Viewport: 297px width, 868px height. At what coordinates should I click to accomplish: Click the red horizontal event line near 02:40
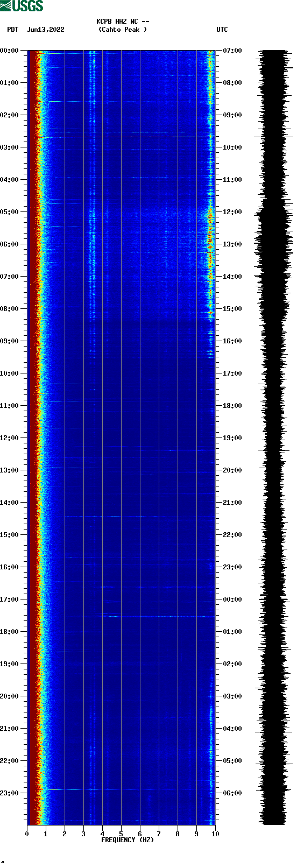[x=125, y=137]
